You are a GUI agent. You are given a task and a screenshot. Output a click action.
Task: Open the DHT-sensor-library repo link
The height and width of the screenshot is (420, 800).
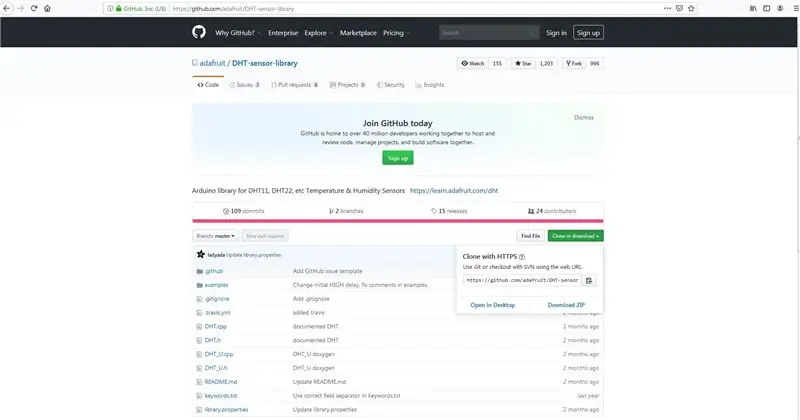click(x=265, y=63)
